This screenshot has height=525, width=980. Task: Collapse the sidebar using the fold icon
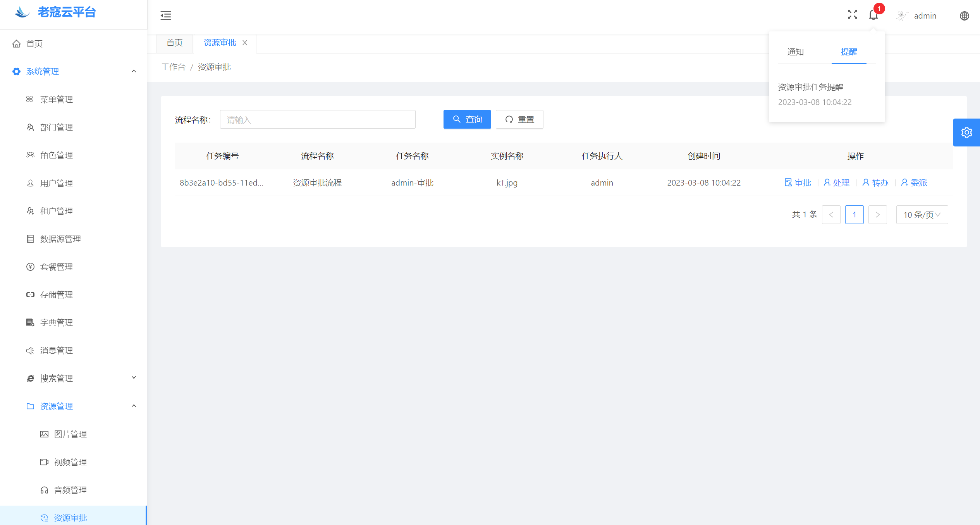[x=166, y=15]
